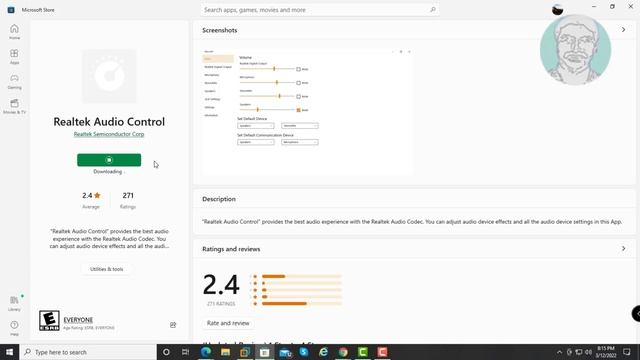Screen dimensions: 640x360
Task: Click the volume icon in system tray
Action: [588, 352]
